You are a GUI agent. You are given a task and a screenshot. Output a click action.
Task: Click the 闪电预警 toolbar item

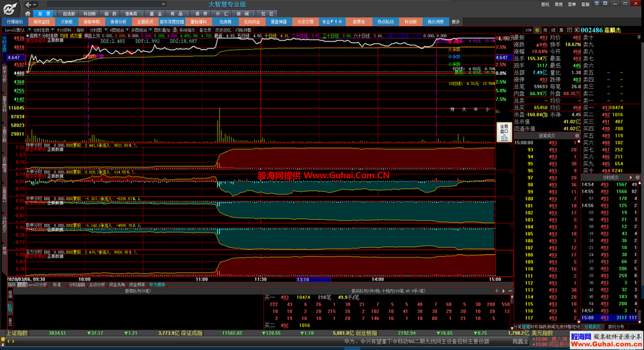[243, 30]
